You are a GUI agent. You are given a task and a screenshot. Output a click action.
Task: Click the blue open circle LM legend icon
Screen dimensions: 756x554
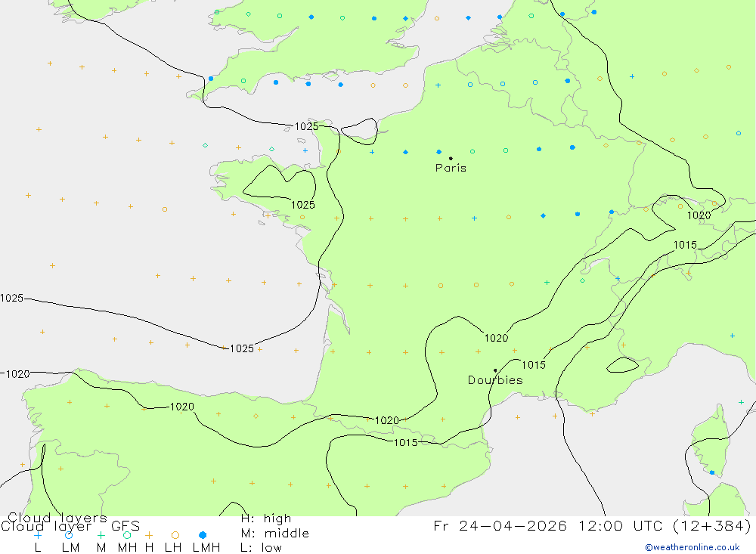tap(69, 535)
